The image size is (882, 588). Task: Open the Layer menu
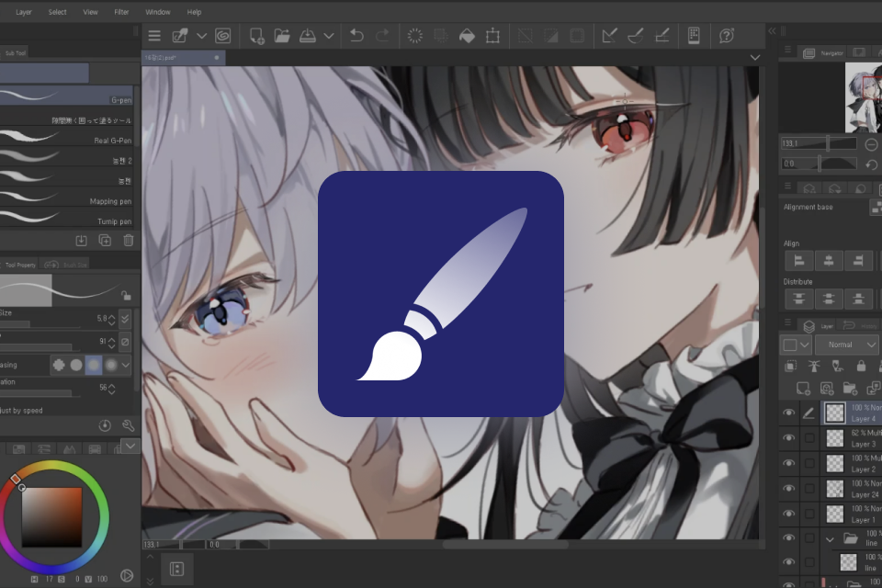click(x=24, y=12)
